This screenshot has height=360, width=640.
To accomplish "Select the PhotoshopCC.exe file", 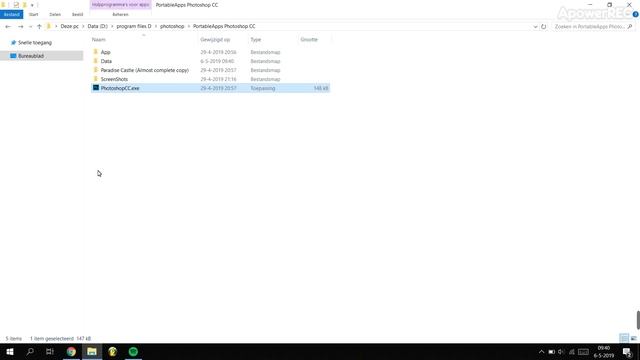I will click(x=210, y=88).
